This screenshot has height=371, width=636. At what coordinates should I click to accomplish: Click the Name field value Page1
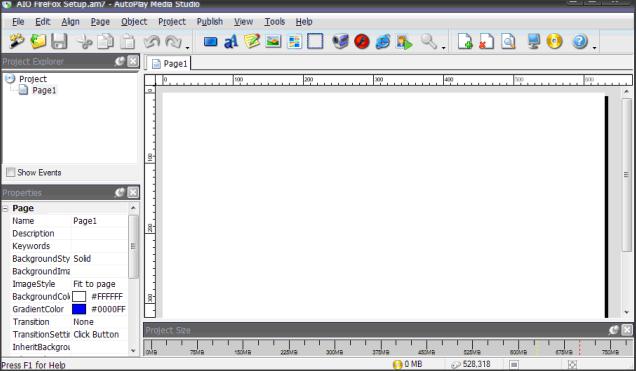click(x=85, y=221)
